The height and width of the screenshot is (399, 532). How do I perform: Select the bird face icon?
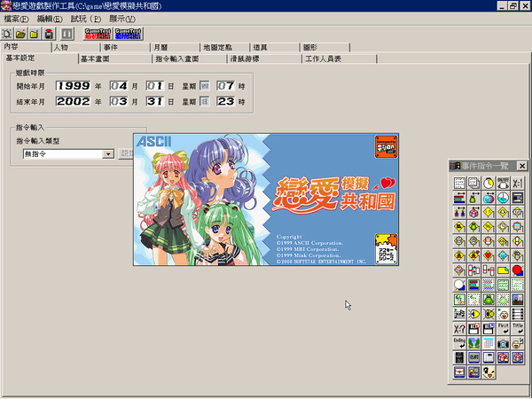click(x=489, y=372)
